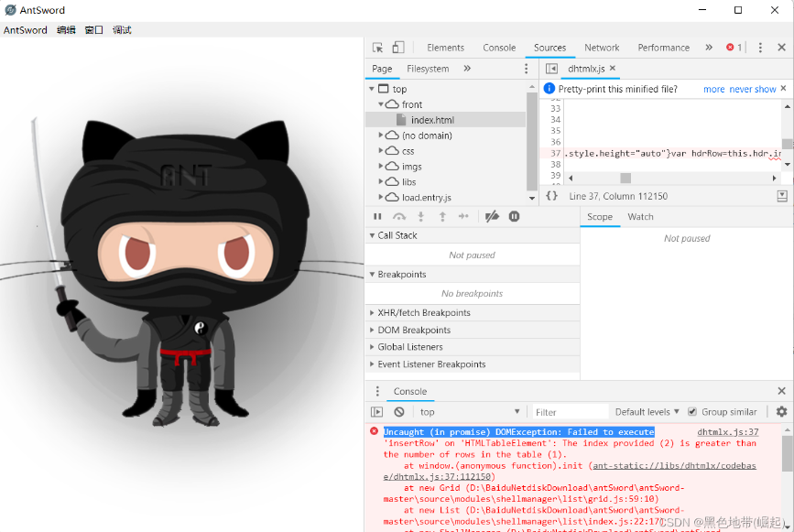Clear the console icon
794x532 pixels.
[x=399, y=412]
